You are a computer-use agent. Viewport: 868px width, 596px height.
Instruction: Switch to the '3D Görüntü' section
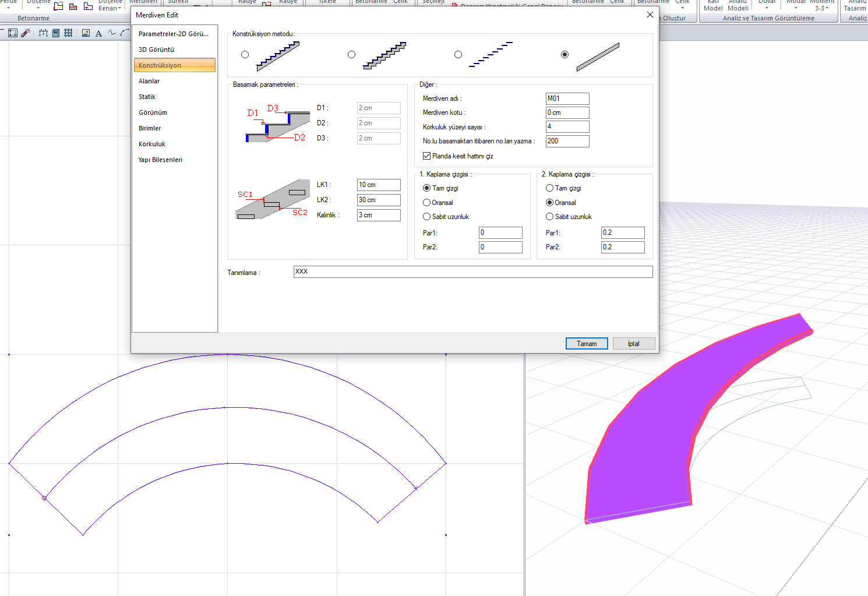point(156,50)
